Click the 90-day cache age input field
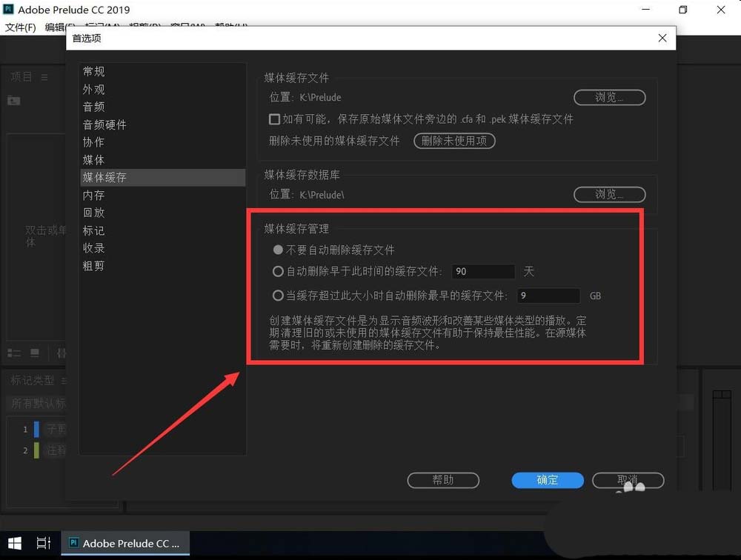Screen dimensions: 741x560 tap(483, 271)
